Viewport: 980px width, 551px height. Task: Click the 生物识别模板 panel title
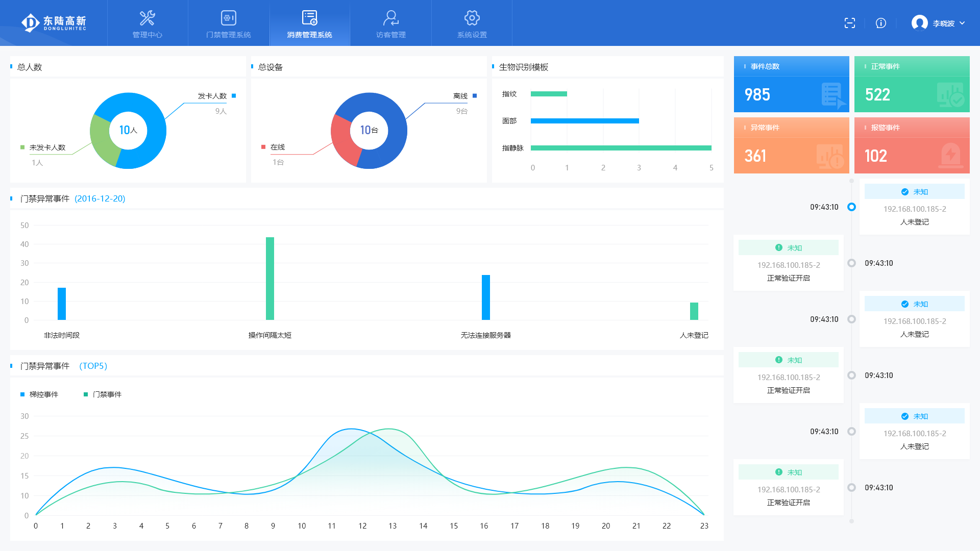click(x=524, y=67)
